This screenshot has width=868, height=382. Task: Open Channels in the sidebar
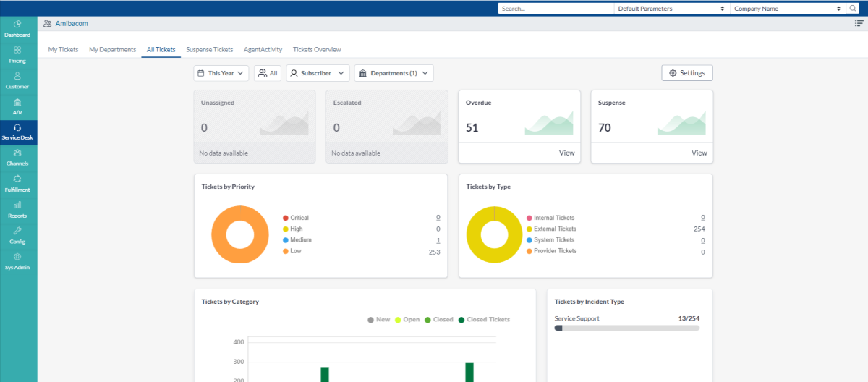pos(17,157)
